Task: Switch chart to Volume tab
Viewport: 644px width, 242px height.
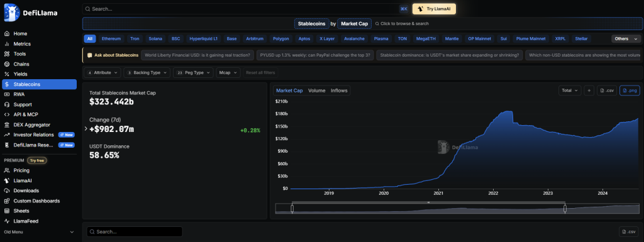Action: tap(317, 91)
